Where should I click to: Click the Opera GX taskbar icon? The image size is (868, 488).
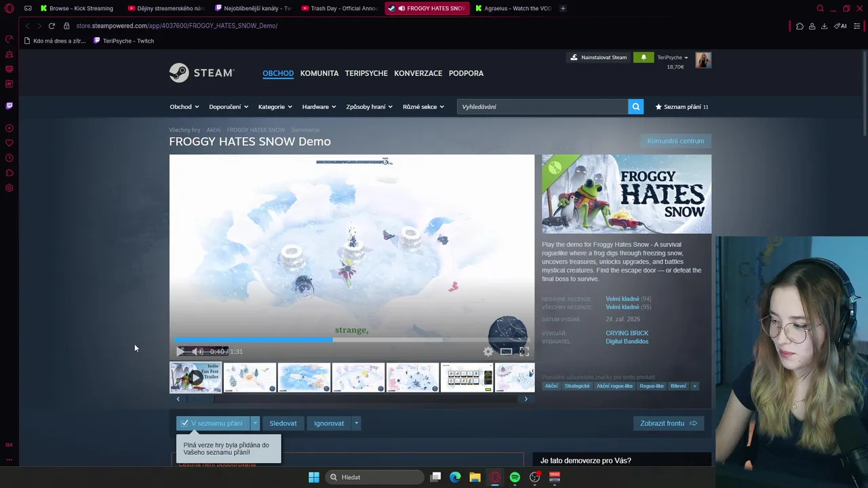pyautogui.click(x=495, y=477)
